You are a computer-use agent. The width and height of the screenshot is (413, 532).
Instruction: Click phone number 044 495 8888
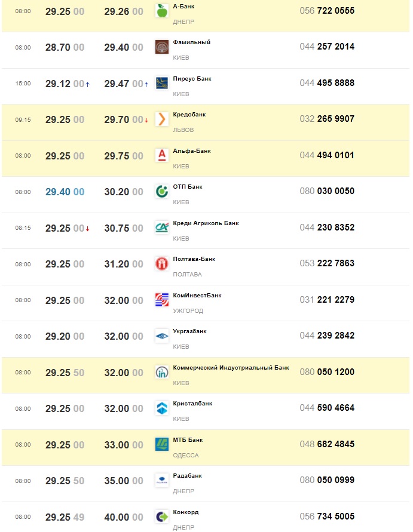pyautogui.click(x=327, y=83)
